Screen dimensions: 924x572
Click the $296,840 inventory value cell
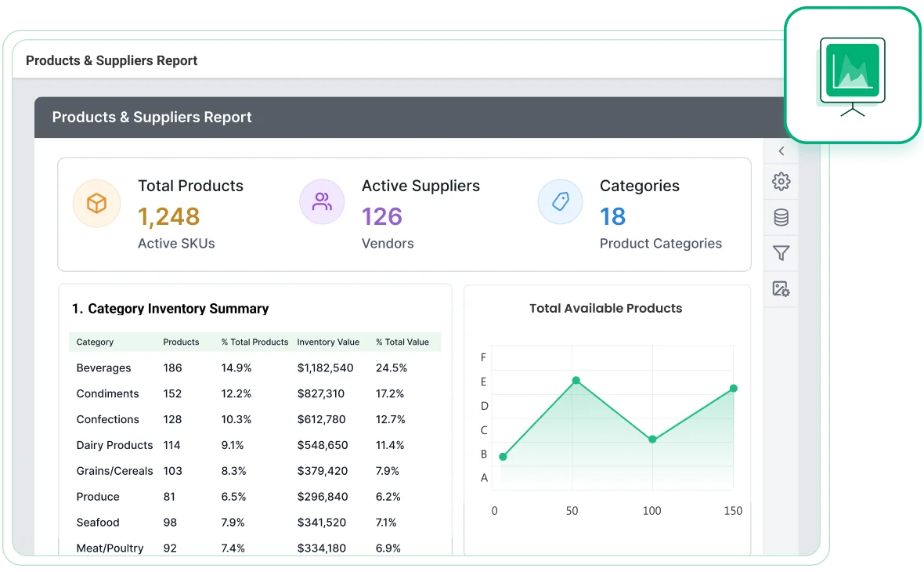pyautogui.click(x=323, y=497)
